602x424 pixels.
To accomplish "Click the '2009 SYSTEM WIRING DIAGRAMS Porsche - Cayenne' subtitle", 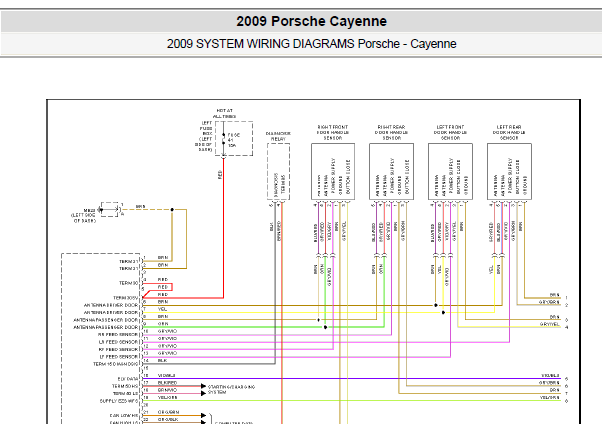I will pyautogui.click(x=311, y=44).
